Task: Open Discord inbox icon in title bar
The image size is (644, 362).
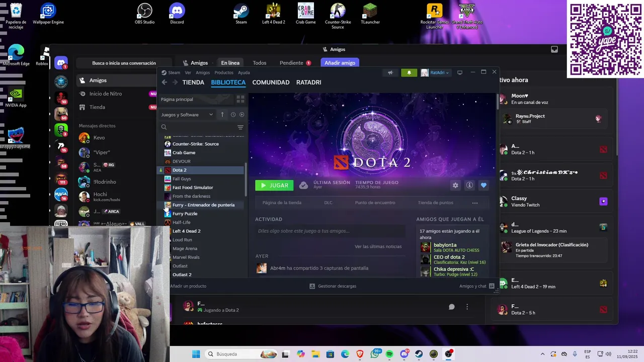Action: coord(554,49)
